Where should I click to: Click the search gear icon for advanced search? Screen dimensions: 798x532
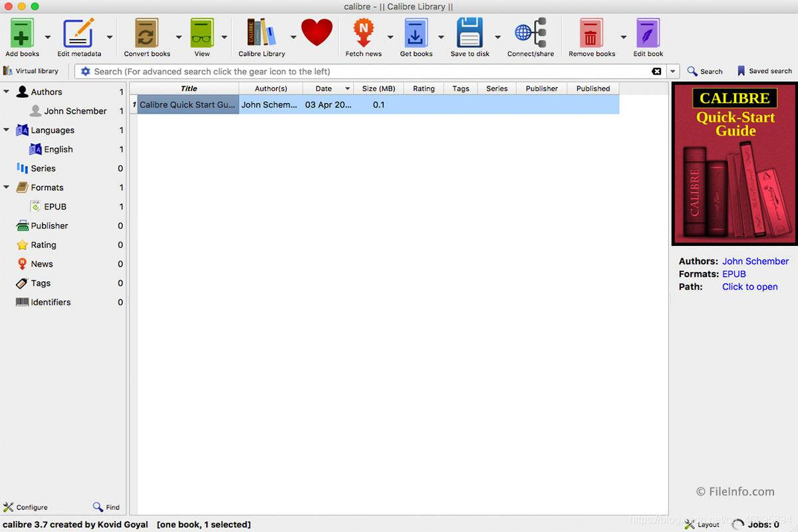tap(85, 71)
